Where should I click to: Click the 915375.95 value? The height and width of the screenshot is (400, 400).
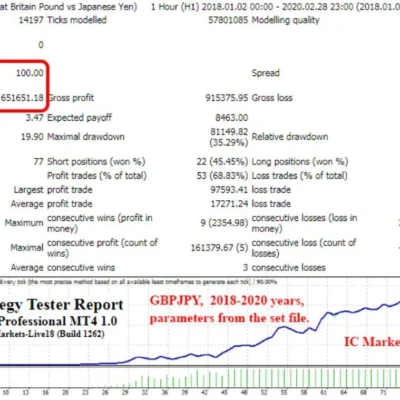[227, 98]
